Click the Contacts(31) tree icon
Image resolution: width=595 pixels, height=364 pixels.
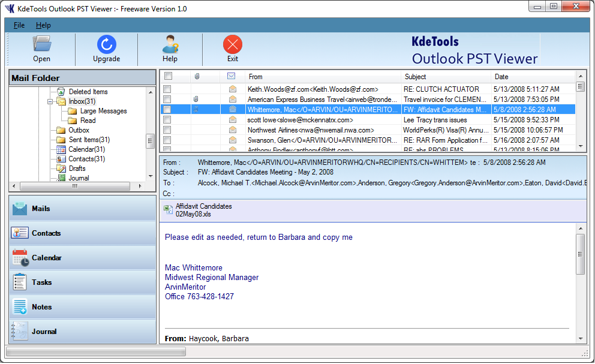[x=61, y=159]
